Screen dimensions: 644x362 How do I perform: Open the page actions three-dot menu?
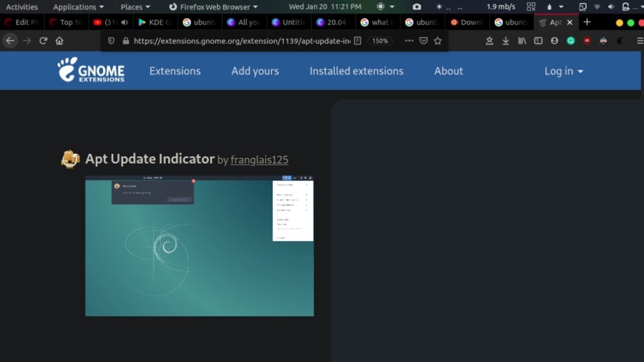[x=409, y=41]
